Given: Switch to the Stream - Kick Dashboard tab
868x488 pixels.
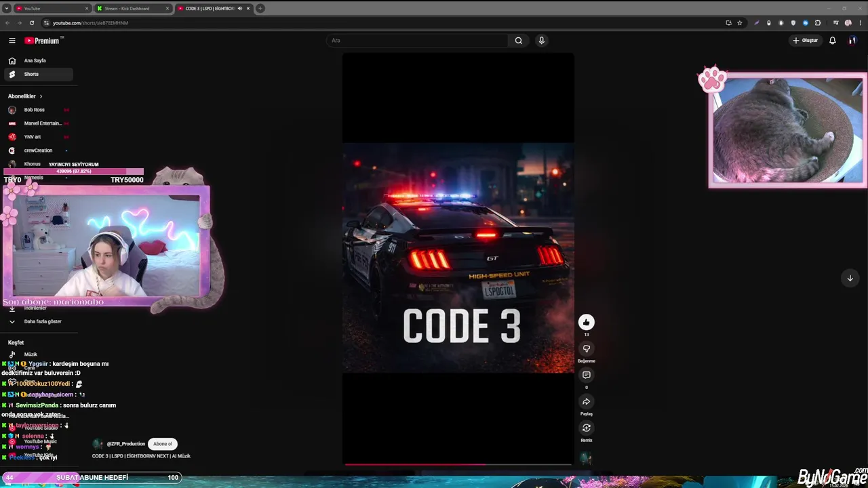Looking at the screenshot, I should pyautogui.click(x=132, y=8).
